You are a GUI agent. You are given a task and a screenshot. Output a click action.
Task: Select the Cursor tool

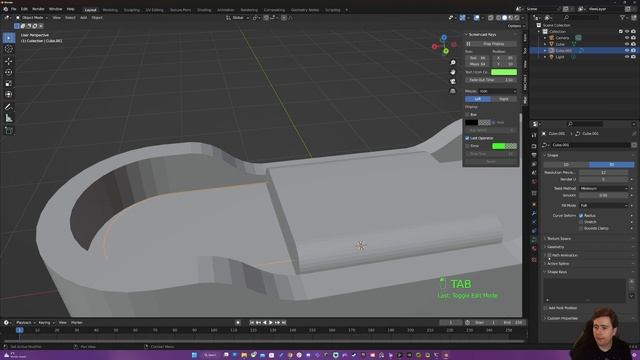(9, 49)
